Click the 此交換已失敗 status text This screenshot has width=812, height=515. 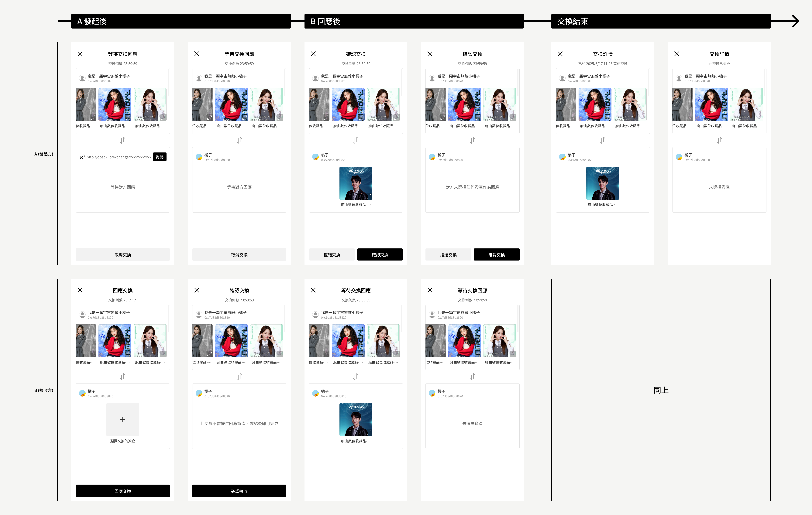719,64
